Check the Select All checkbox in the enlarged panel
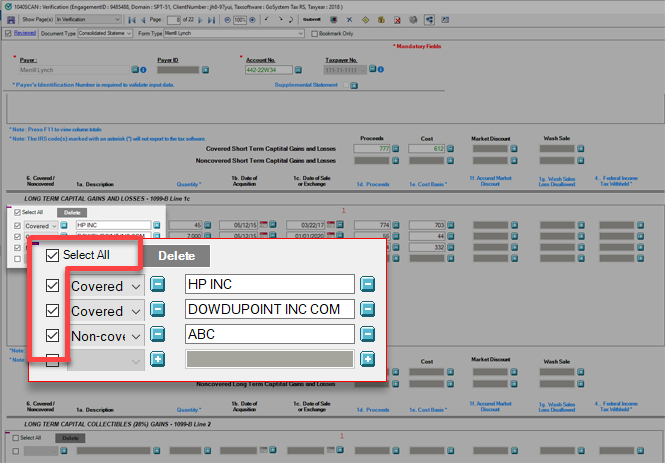This screenshot has height=463, width=665. tap(52, 255)
